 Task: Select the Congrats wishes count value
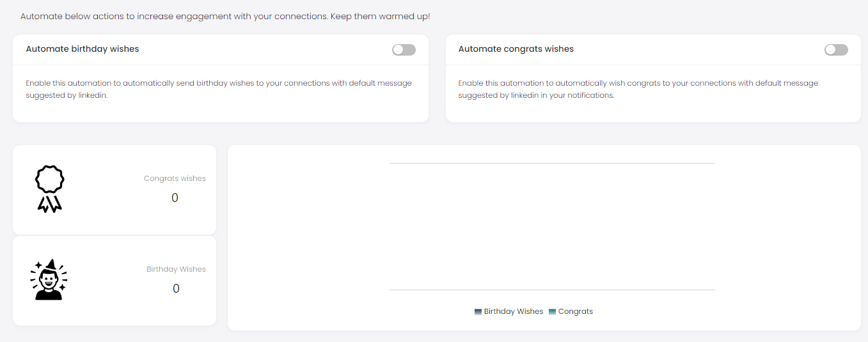click(x=175, y=198)
